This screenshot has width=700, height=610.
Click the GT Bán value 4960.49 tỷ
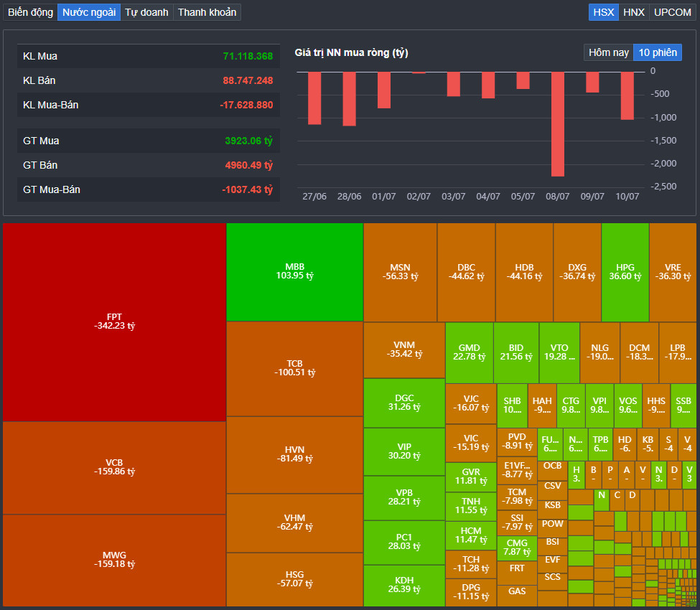248,165
